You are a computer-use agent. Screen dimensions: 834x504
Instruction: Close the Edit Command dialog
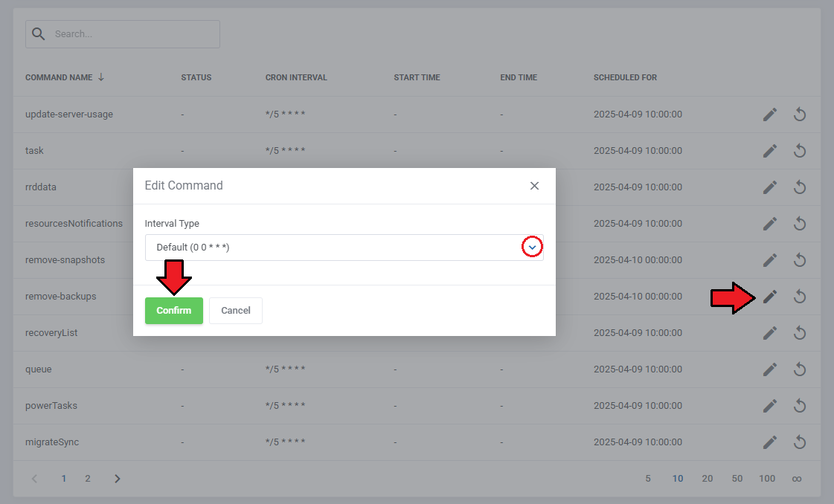coord(534,186)
